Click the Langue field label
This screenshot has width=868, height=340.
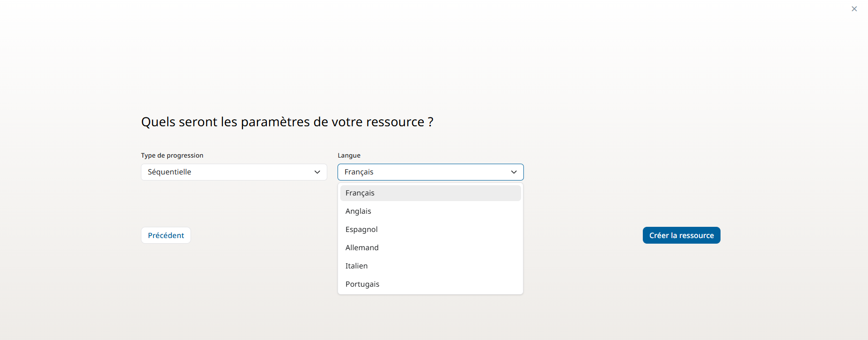(349, 155)
